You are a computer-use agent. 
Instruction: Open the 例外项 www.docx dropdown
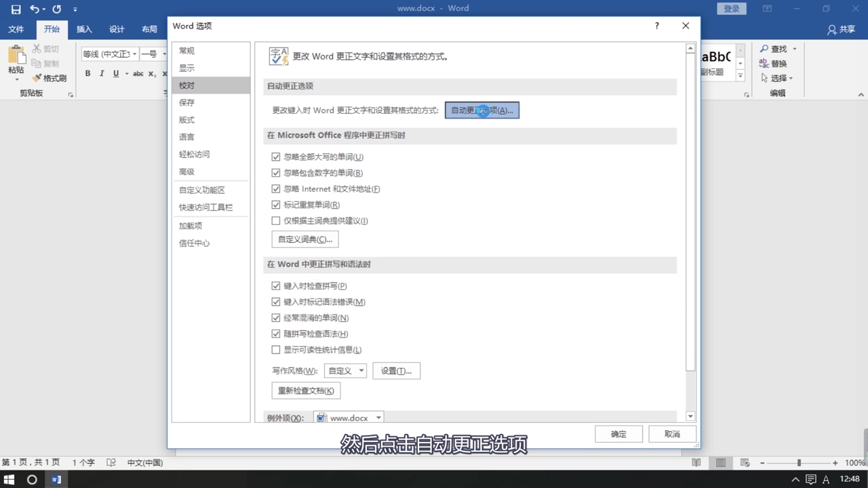[349, 418]
